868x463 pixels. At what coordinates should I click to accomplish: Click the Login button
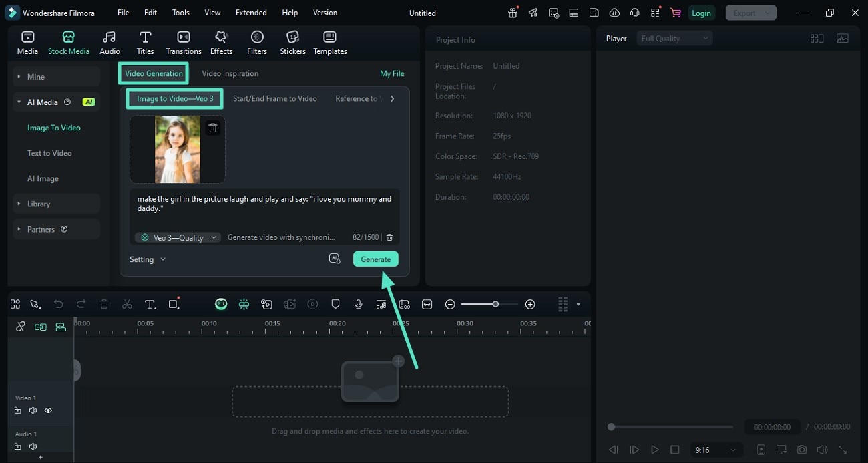coord(701,13)
